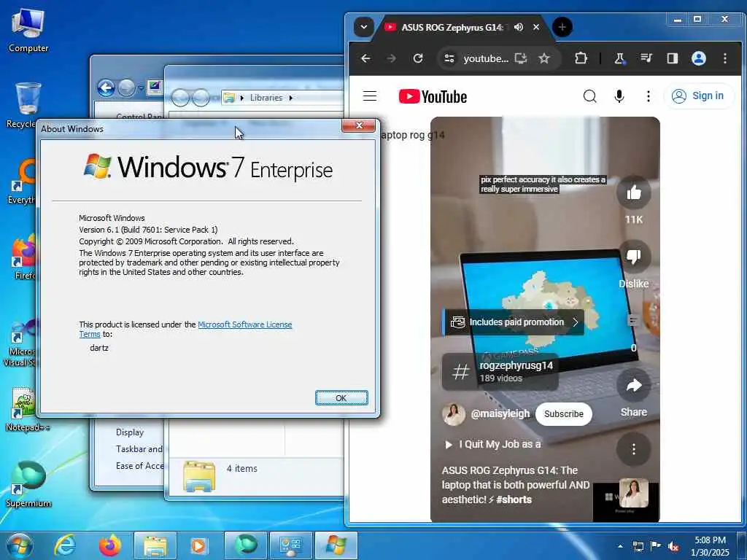Subscribe to @maisyleigh
Viewport: 747px width, 560px height.
[564, 414]
